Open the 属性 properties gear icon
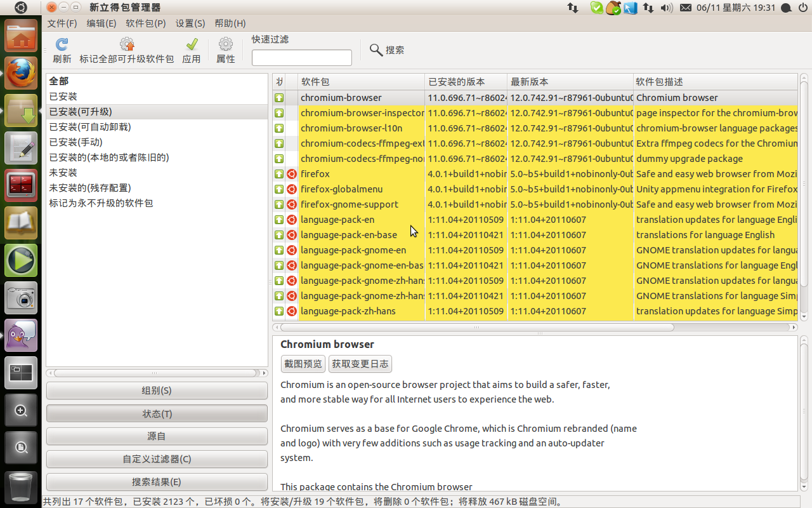 coord(226,44)
